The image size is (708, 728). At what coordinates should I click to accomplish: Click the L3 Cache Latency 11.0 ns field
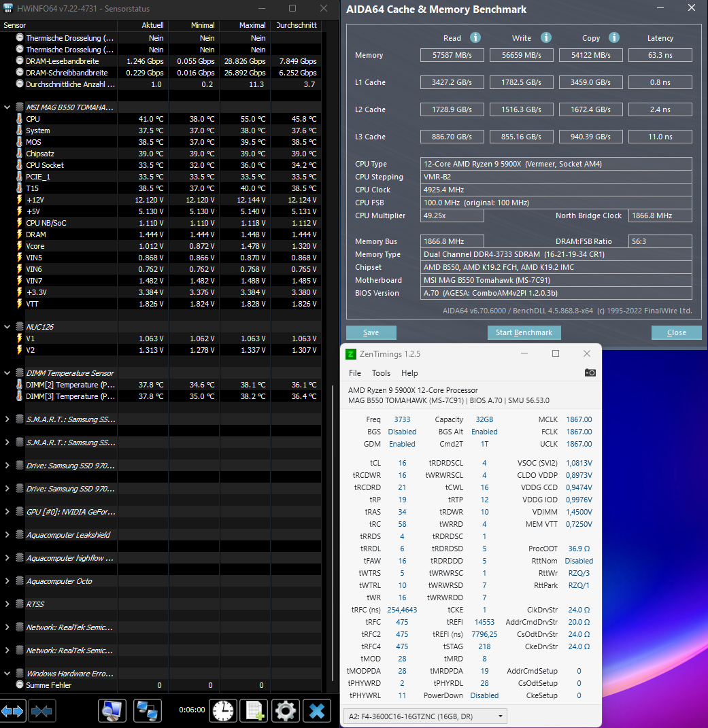pyautogui.click(x=660, y=137)
